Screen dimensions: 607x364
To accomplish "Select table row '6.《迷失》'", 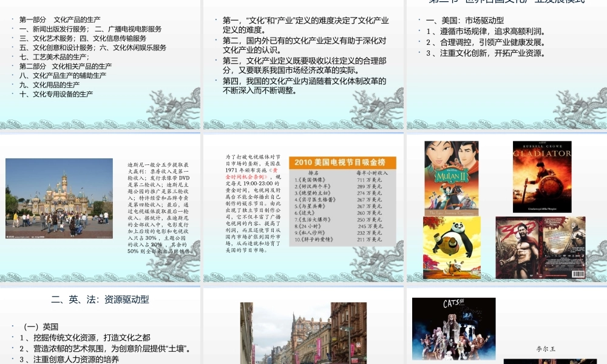I will point(339,213).
